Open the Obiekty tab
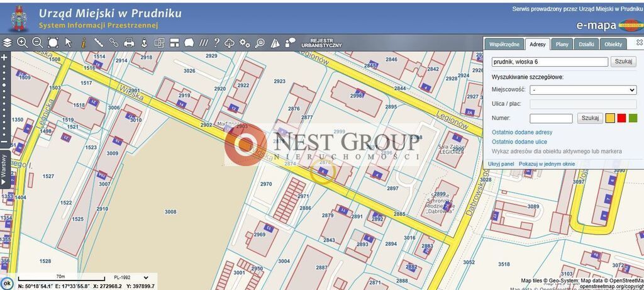 614,45
